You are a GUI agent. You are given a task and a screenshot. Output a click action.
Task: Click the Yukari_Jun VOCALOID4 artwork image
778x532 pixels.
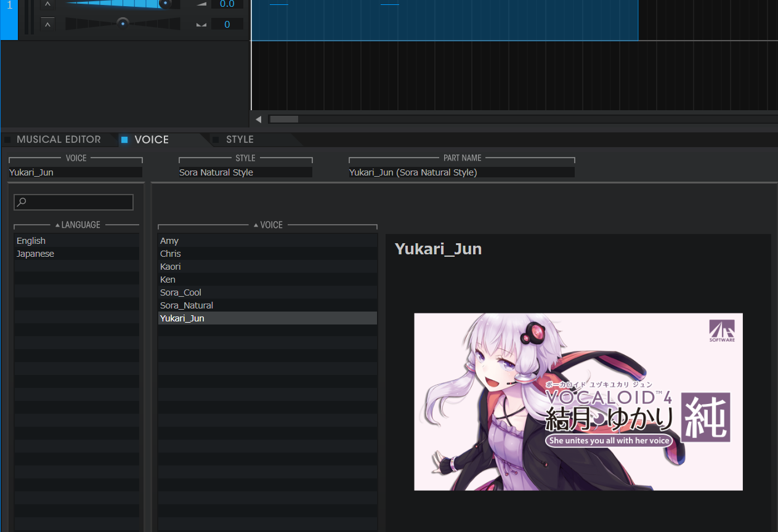pos(578,401)
